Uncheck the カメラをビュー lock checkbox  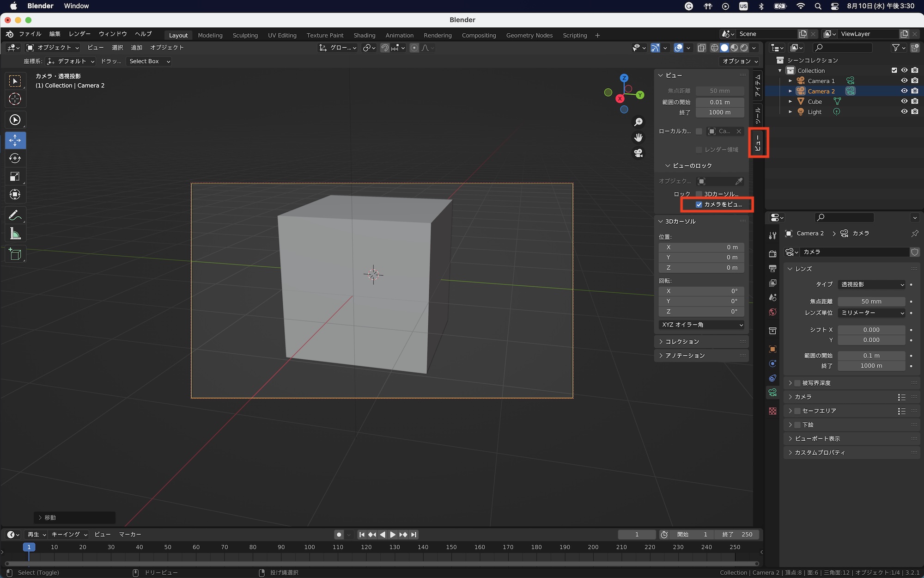coord(699,204)
